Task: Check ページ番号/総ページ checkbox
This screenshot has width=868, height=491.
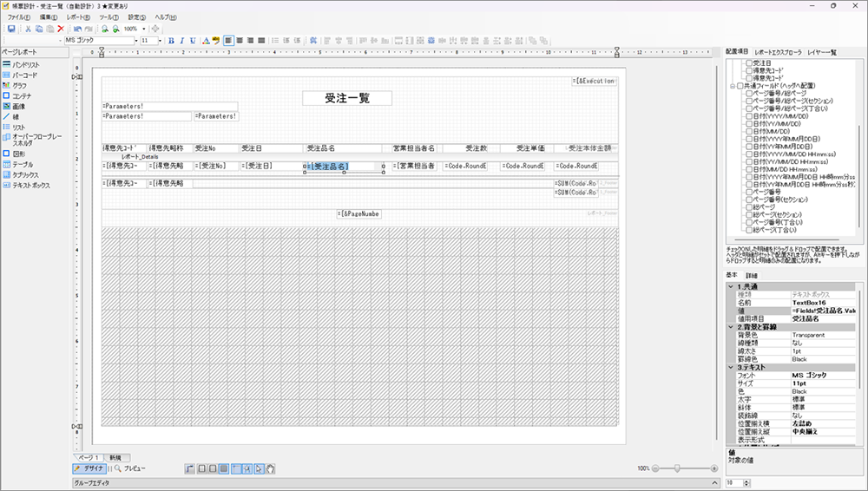Action: pyautogui.click(x=749, y=94)
